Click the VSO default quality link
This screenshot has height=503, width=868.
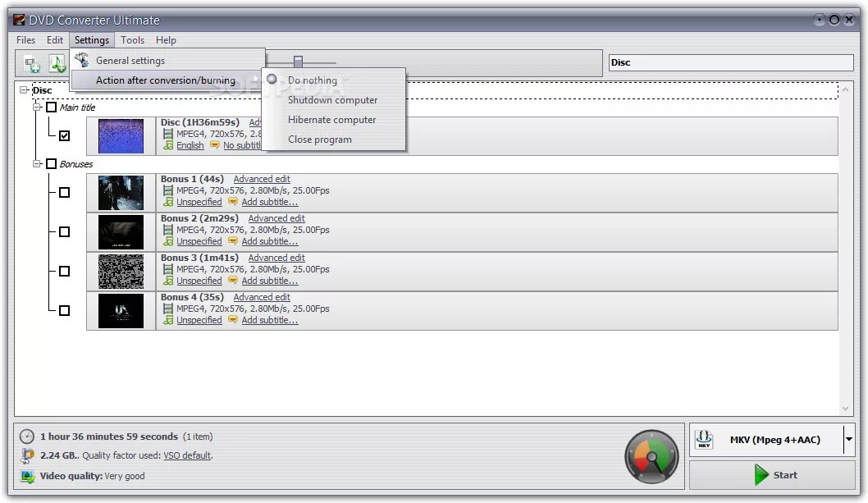[x=187, y=455]
